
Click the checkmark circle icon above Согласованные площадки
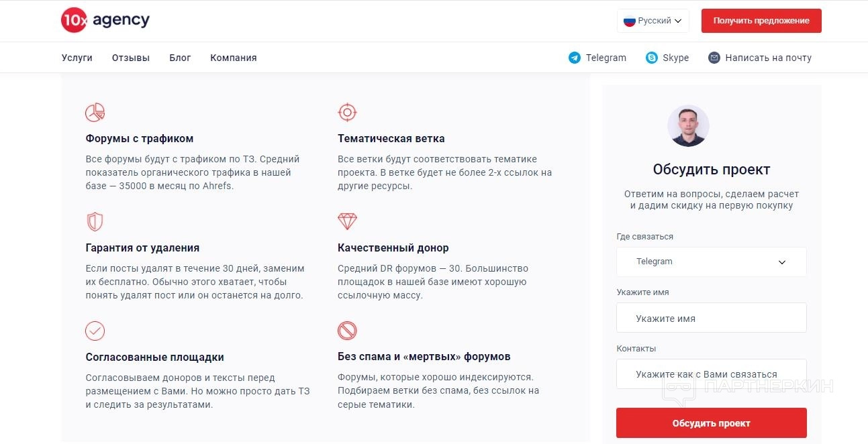click(x=95, y=331)
